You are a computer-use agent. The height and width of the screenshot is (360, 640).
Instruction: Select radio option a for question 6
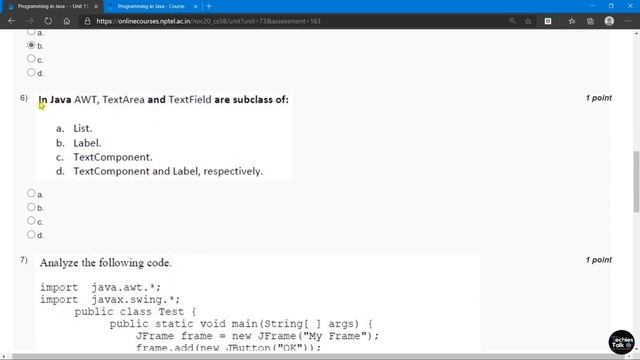(31, 193)
